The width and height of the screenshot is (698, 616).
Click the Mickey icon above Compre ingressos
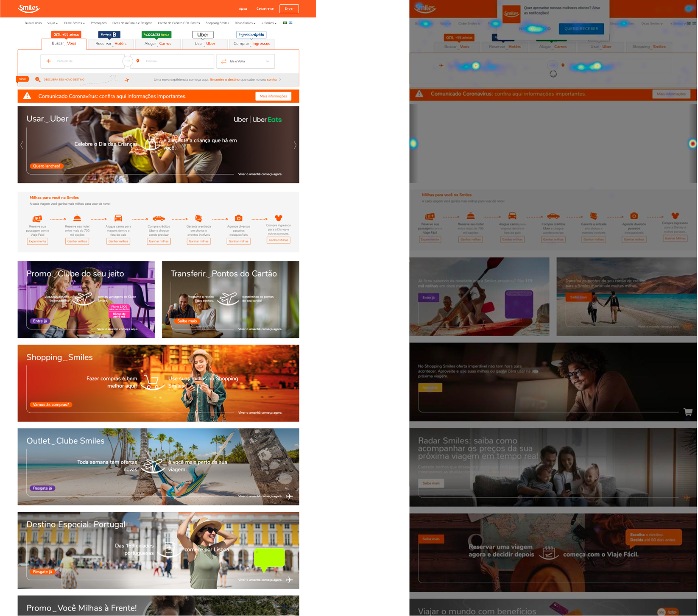[279, 217]
